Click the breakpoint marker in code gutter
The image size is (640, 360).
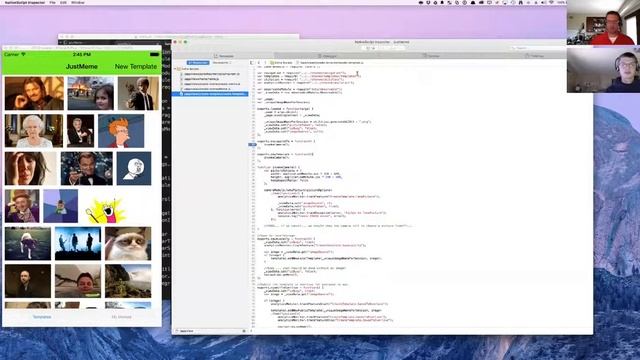click(252, 144)
